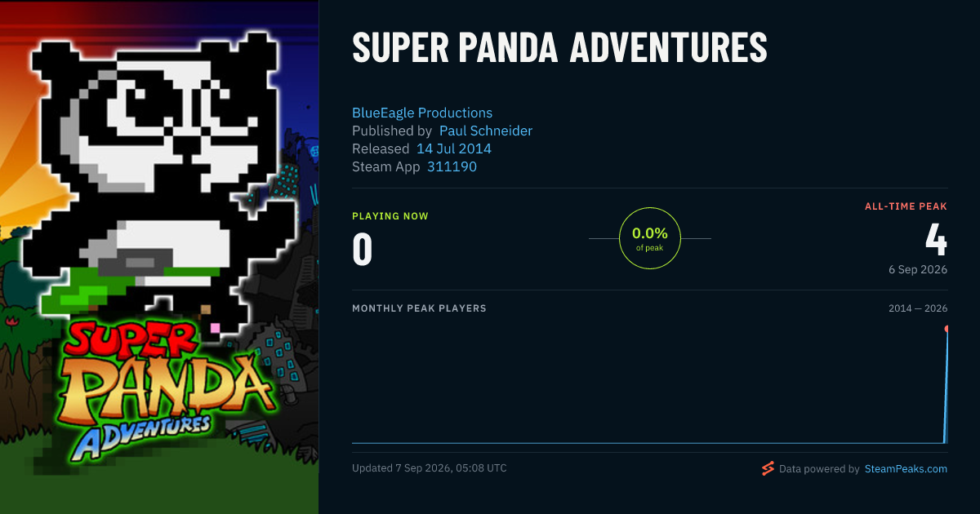The image size is (980, 514).
Task: Open BlueEagle Productions developer link
Action: click(x=422, y=113)
